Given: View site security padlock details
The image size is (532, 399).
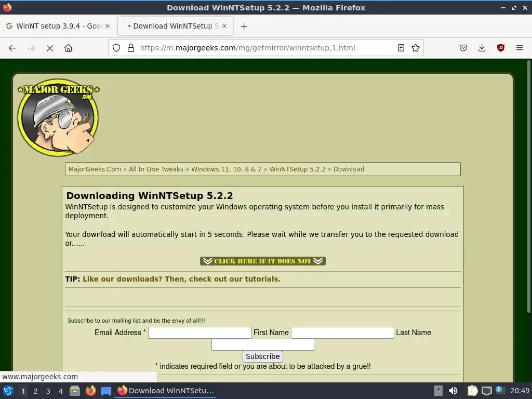Looking at the screenshot, I should click(x=131, y=48).
